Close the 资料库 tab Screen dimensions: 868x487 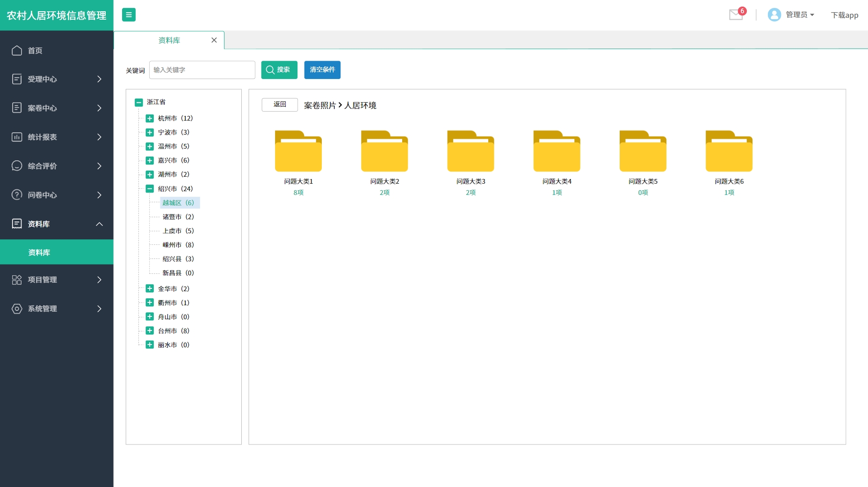(x=214, y=40)
